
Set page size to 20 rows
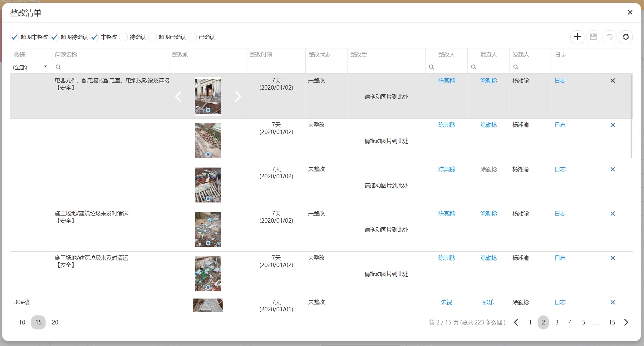click(x=55, y=322)
